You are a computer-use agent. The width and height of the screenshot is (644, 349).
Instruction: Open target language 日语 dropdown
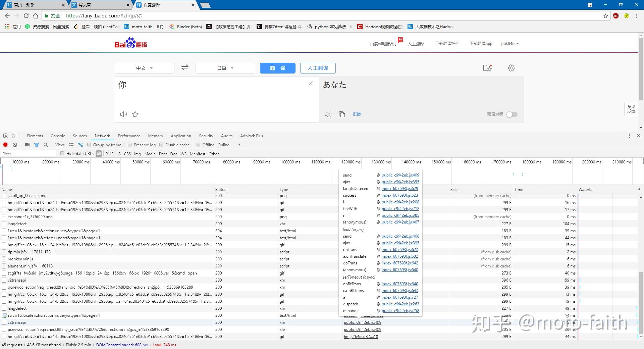tap(225, 68)
